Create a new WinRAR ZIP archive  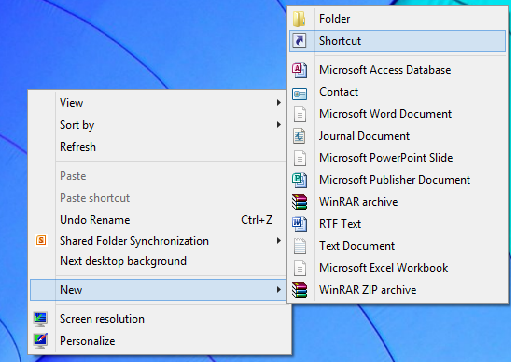[x=397, y=290]
